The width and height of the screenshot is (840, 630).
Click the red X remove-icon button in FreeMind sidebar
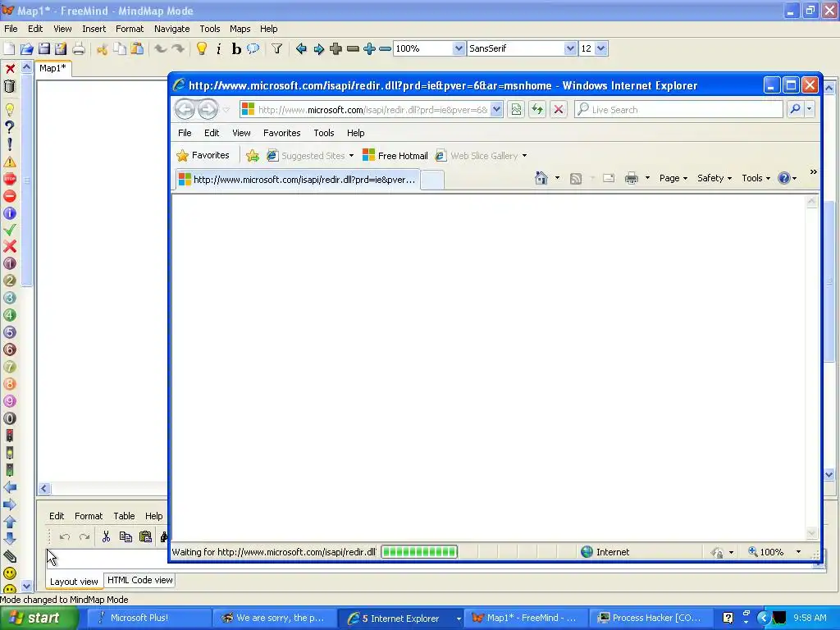[10, 69]
